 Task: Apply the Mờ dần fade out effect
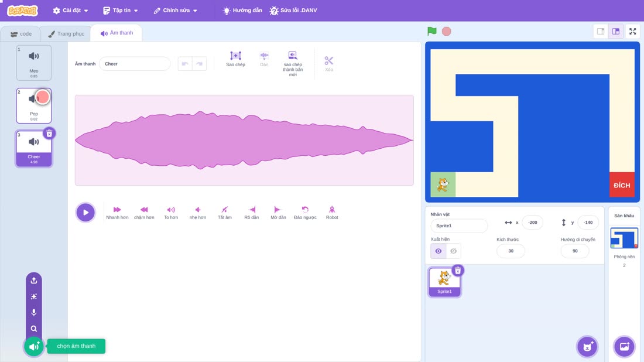pyautogui.click(x=278, y=213)
